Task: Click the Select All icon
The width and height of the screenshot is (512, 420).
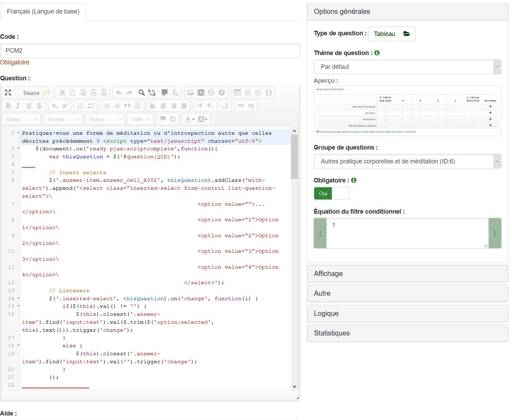Action: pyautogui.click(x=165, y=92)
